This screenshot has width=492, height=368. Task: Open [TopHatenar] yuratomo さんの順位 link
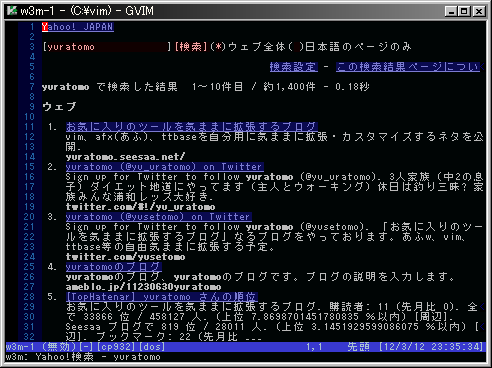pyautogui.click(x=162, y=297)
